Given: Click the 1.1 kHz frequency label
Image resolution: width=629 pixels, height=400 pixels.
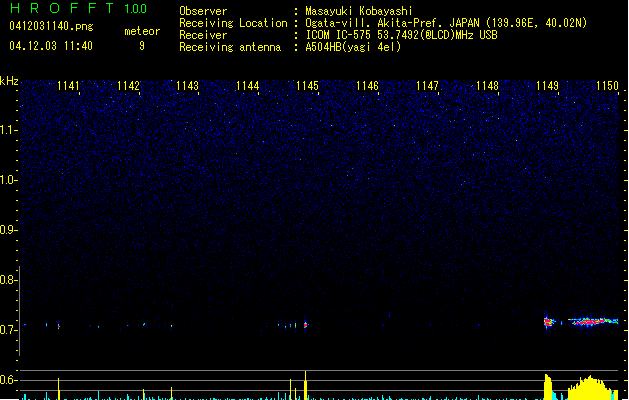Looking at the screenshot, I should [x=8, y=130].
